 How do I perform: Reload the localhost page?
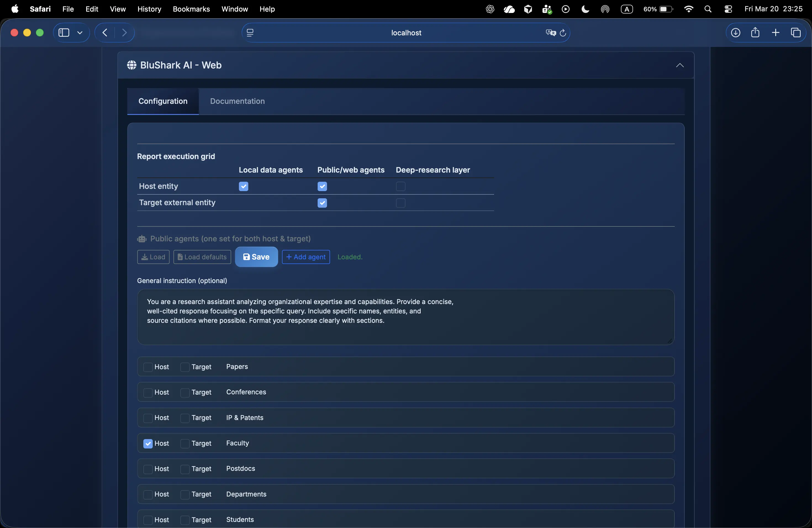[563, 33]
